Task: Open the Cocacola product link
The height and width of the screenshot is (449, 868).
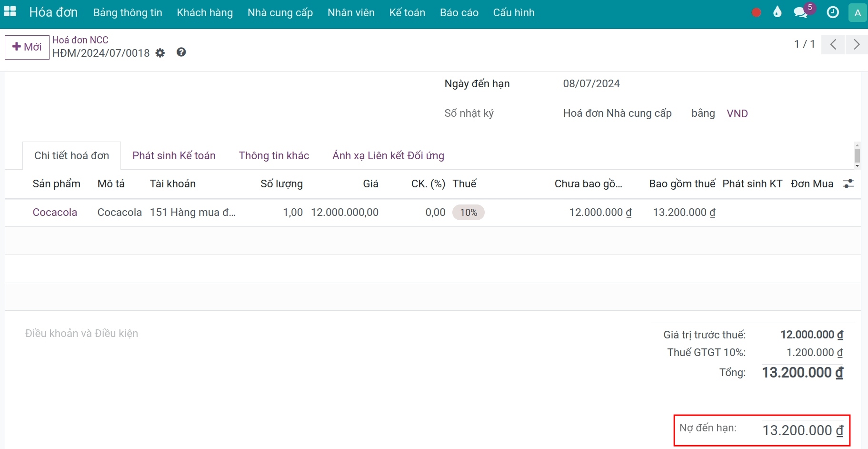Action: (x=55, y=212)
